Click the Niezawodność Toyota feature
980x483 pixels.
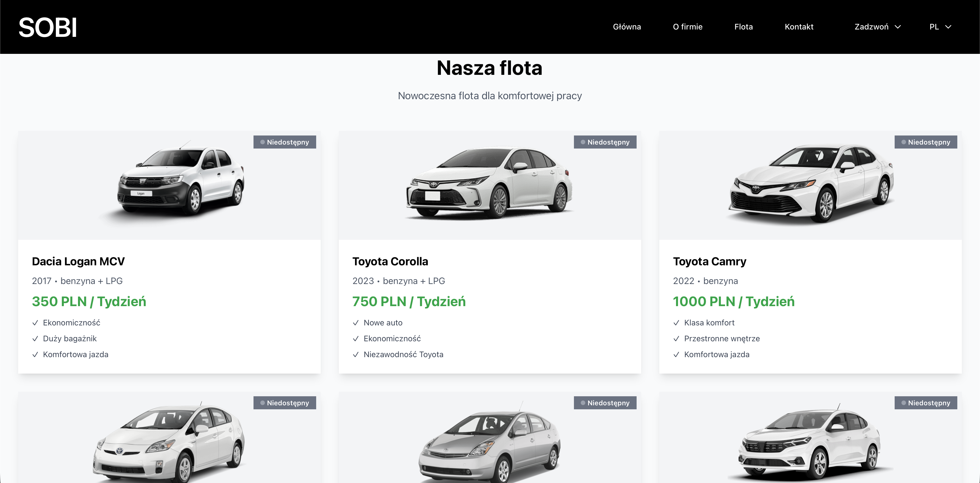(403, 354)
